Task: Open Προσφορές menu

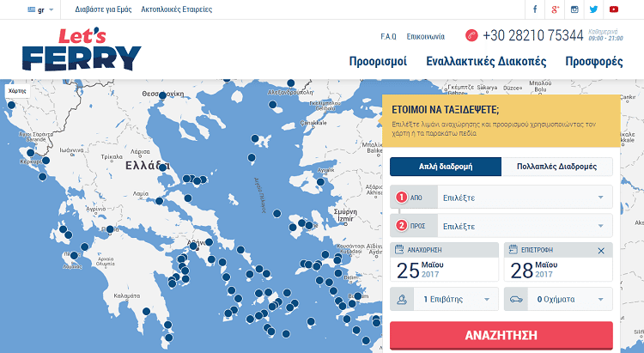Action: (594, 62)
